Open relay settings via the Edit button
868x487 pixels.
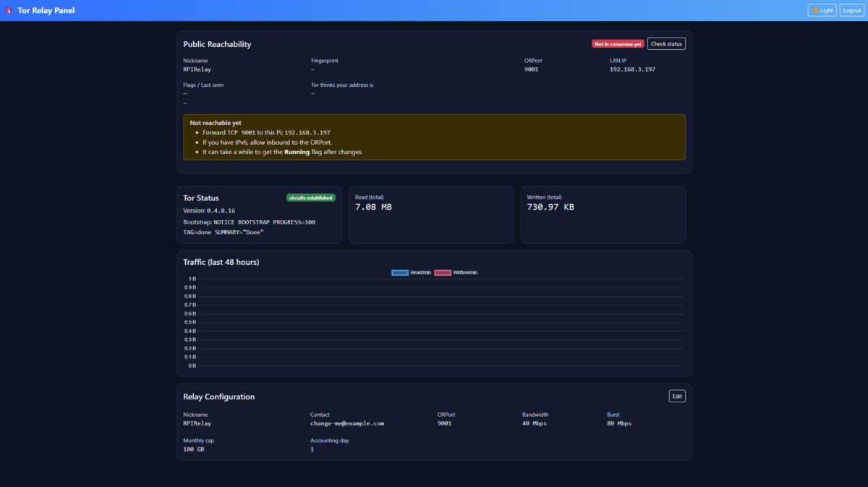[676, 396]
